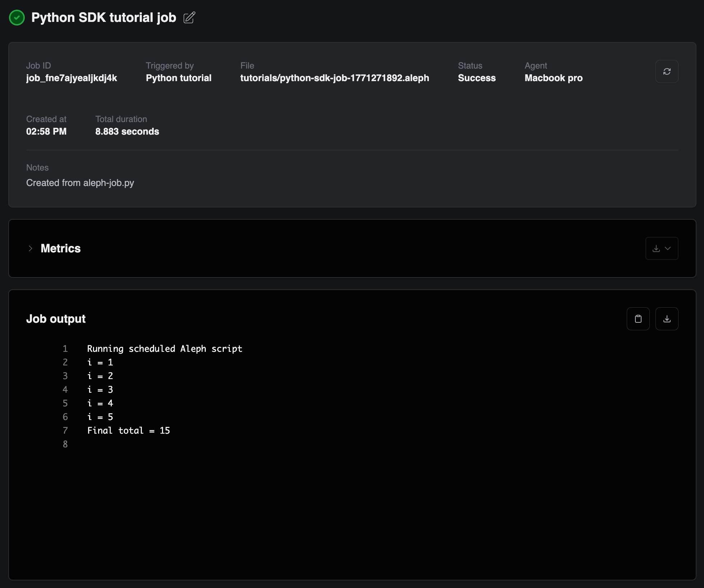This screenshot has width=704, height=588.
Task: Click line number 8 in job output
Action: pyautogui.click(x=65, y=444)
